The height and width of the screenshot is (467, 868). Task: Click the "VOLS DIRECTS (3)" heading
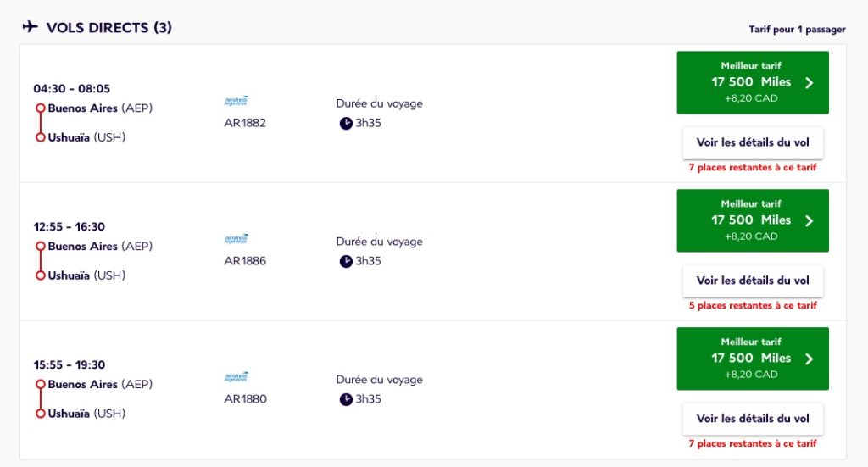tap(109, 27)
